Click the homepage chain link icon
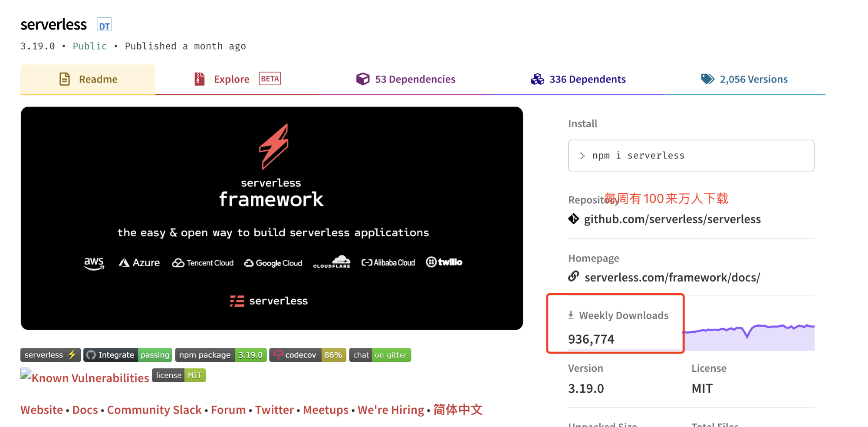Viewport: 868px width, 427px height. coord(574,276)
